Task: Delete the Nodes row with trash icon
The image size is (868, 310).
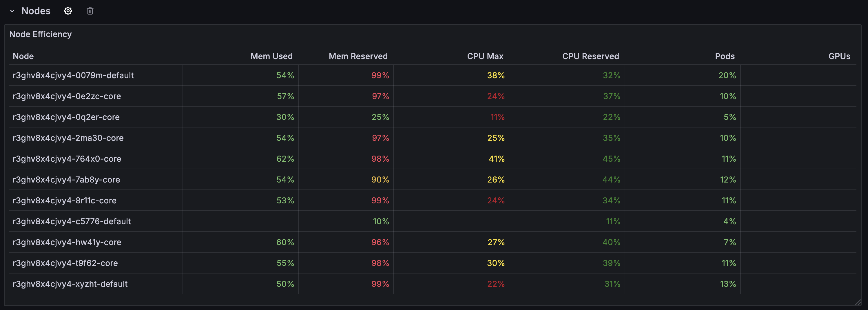Action: click(x=90, y=11)
